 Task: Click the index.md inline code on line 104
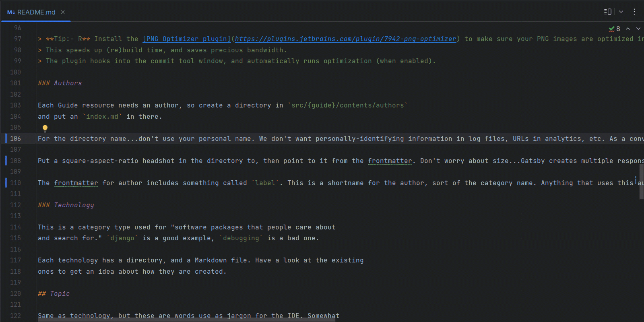click(102, 116)
